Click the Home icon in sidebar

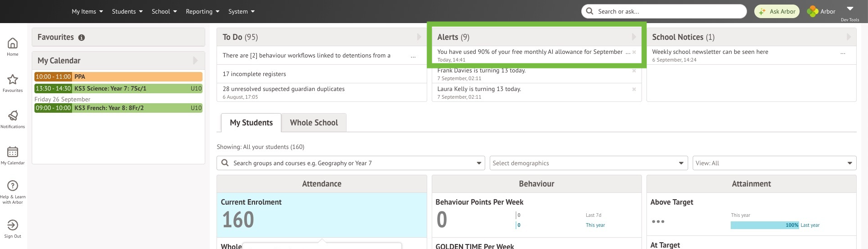13,43
